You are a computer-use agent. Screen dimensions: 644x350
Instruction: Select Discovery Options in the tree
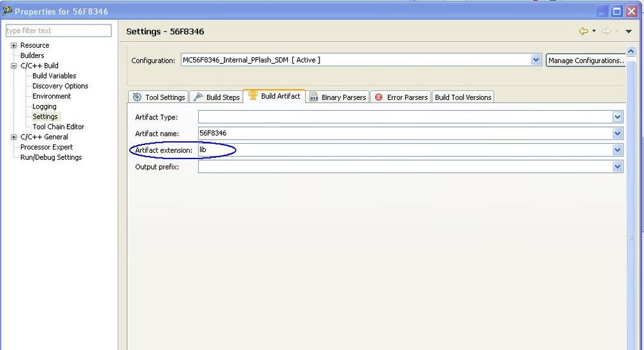point(61,86)
